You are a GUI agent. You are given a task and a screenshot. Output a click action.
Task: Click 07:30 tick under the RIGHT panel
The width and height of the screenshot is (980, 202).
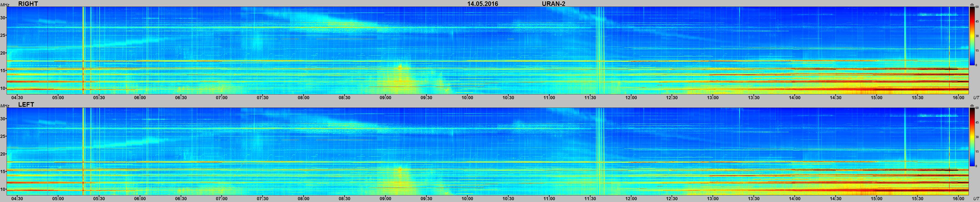coord(263,98)
